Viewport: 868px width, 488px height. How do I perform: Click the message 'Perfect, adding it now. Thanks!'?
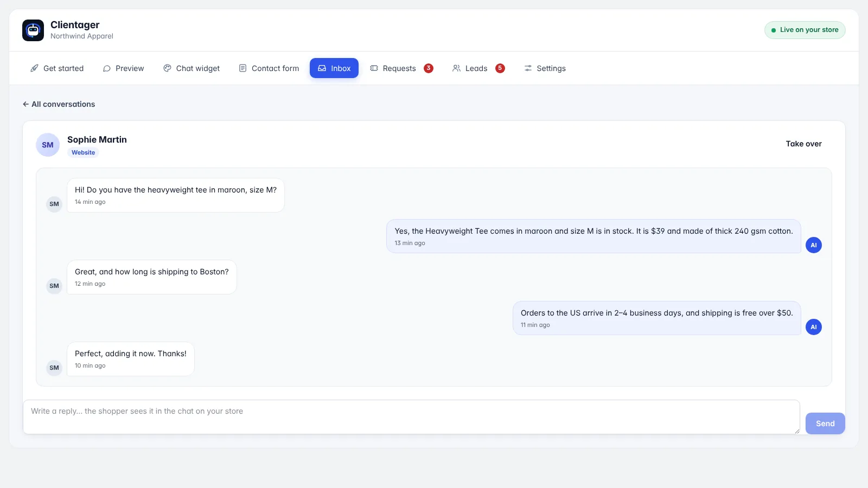point(131,359)
